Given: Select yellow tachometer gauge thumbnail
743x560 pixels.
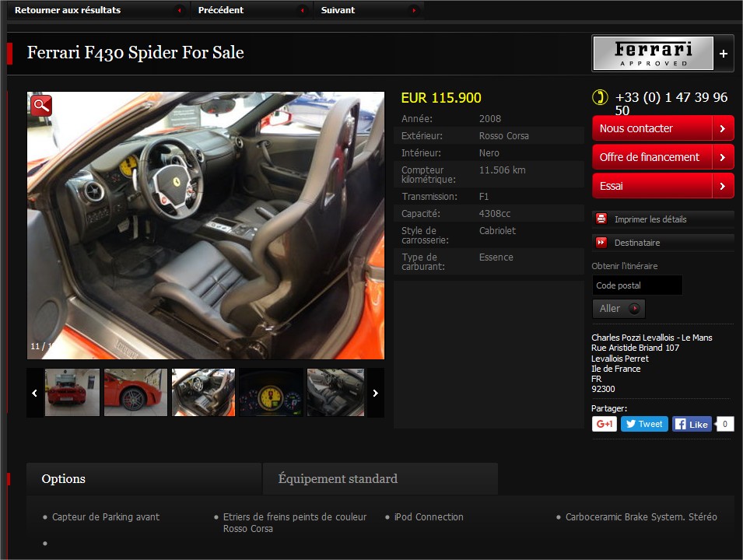Looking at the screenshot, I should (271, 393).
